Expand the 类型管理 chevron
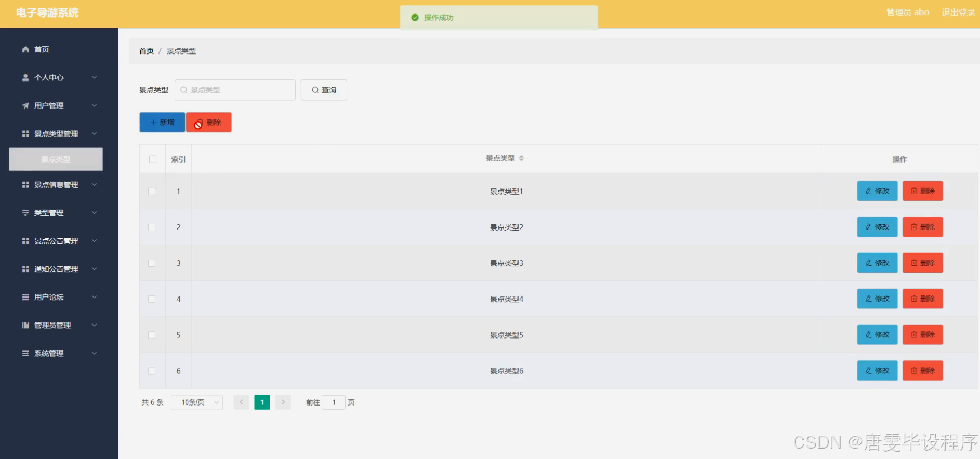The image size is (980, 459). pyautogui.click(x=95, y=213)
